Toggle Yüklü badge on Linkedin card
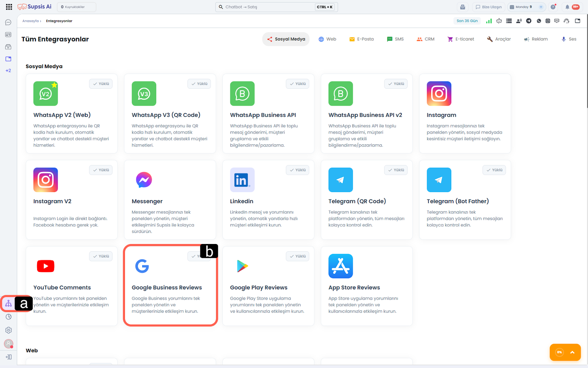The image size is (588, 368). click(x=297, y=170)
